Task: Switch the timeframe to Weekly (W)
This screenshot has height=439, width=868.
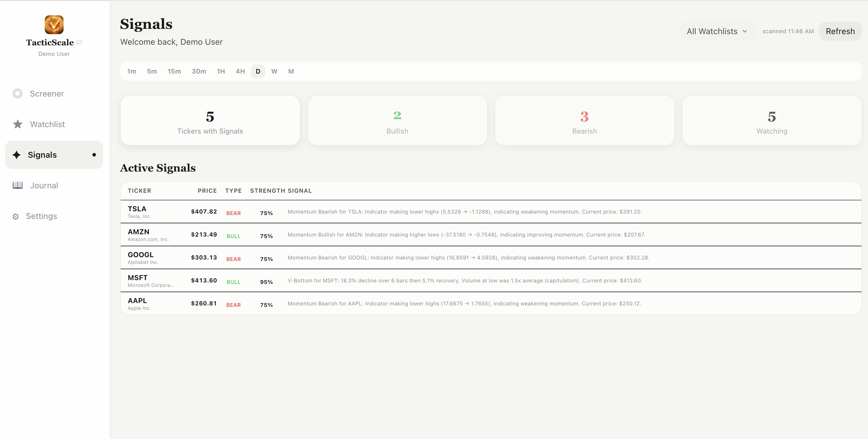Action: [x=274, y=71]
